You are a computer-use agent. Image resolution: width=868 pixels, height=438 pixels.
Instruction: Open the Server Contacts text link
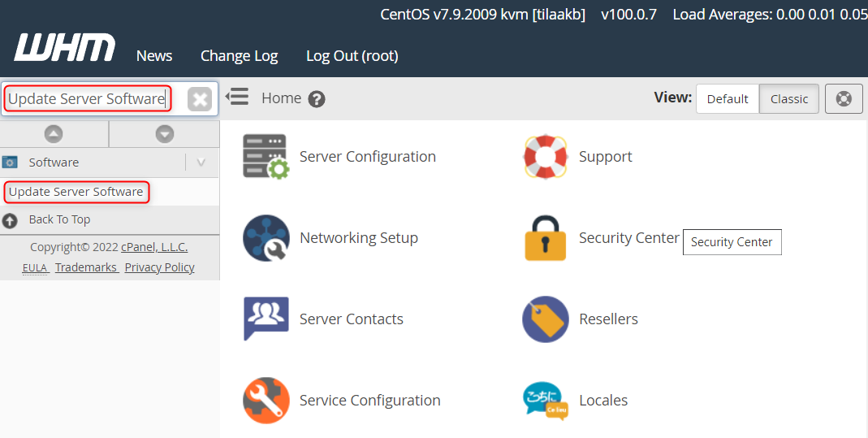pos(352,319)
